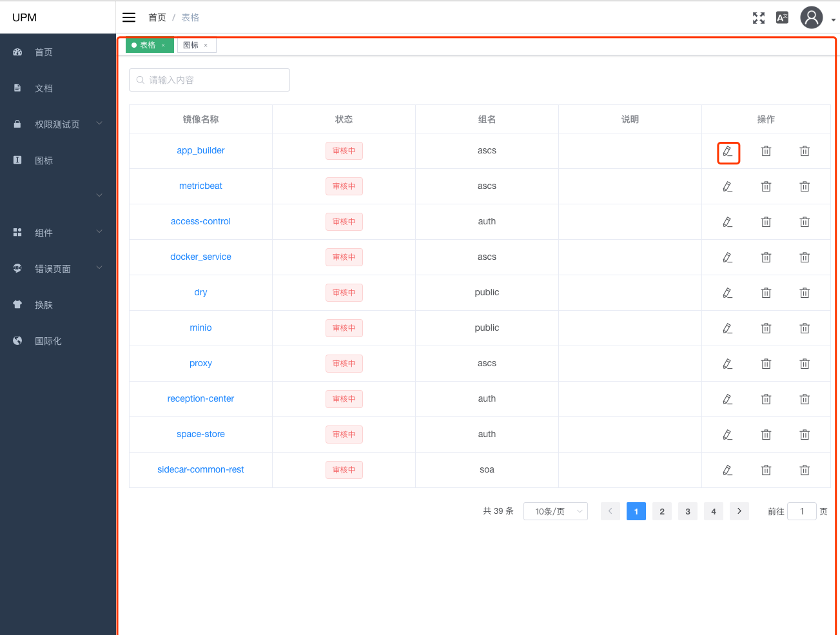Edit the metricbeat row with the pencil icon
Viewport: 840px width, 635px height.
coord(727,186)
